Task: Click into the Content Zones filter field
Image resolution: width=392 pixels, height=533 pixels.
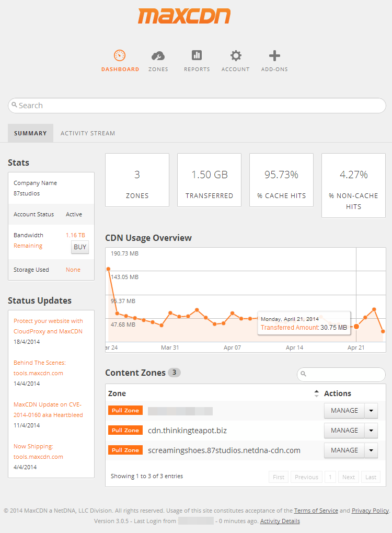Action: point(341,374)
